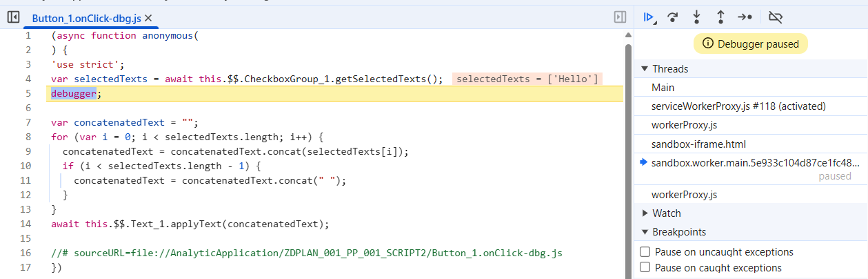Step over next function call
This screenshot has height=279, width=868.
673,17
